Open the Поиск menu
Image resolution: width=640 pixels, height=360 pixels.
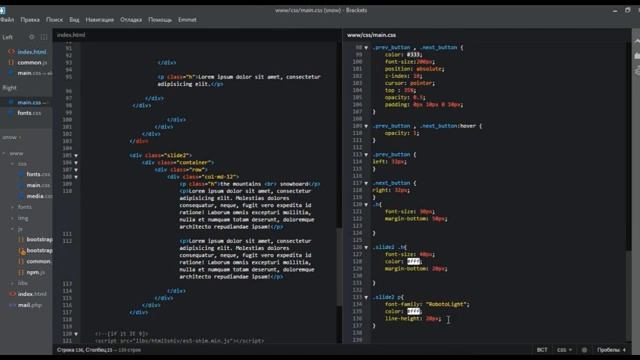pos(54,20)
